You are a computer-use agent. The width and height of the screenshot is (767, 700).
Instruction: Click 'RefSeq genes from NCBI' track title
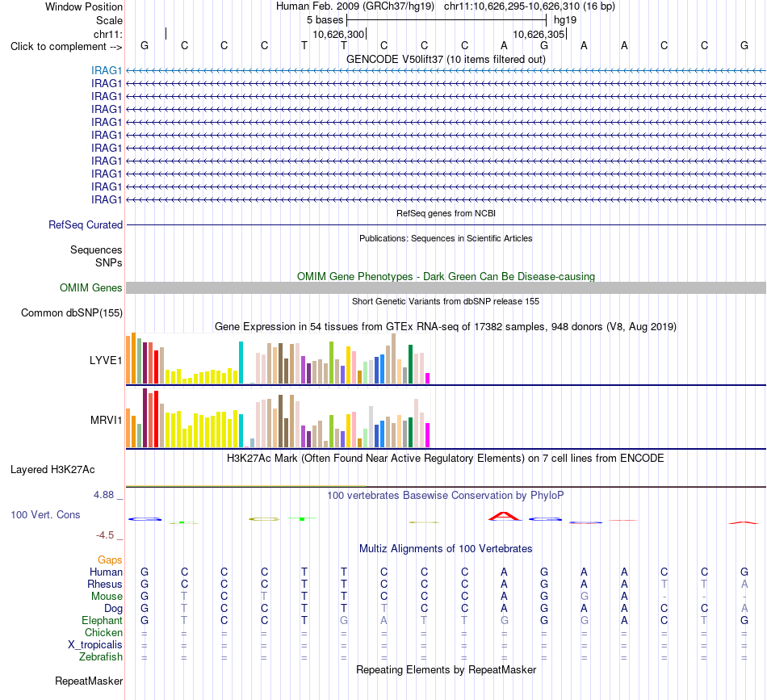[446, 213]
